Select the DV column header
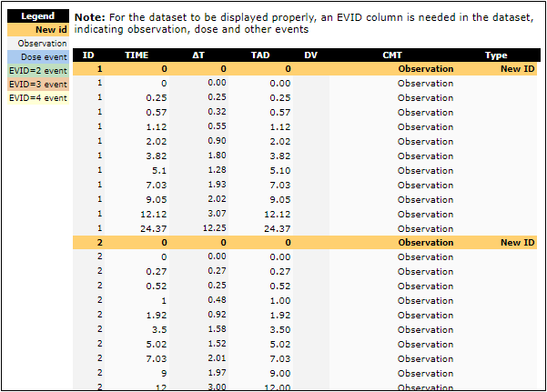Viewport: 547px width, 392px height. [311, 55]
